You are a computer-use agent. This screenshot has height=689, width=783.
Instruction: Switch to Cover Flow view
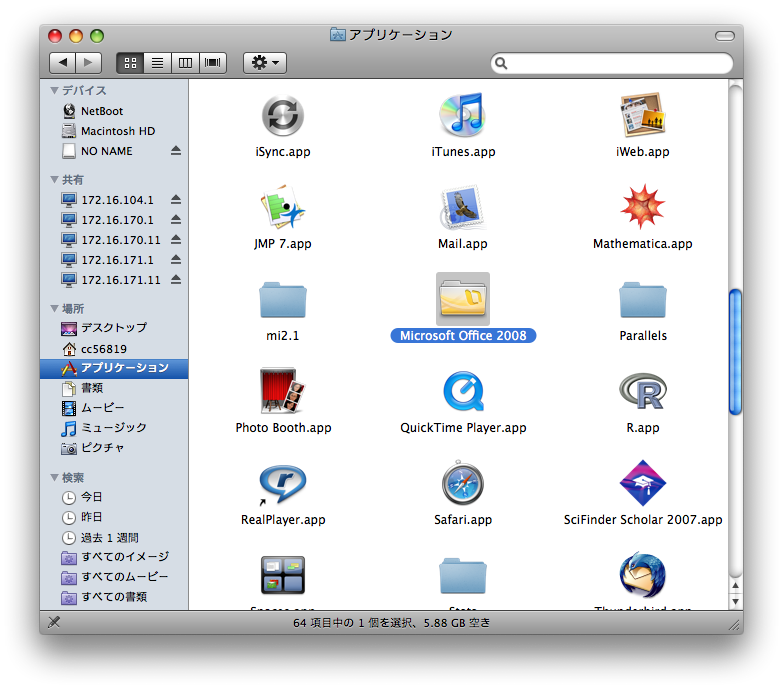213,63
